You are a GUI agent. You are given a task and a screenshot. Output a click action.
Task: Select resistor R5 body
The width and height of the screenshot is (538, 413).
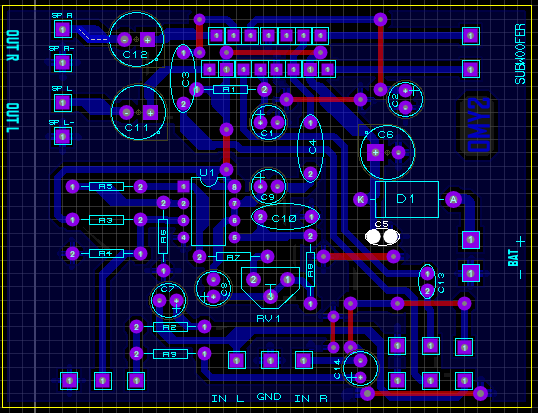[106, 187]
